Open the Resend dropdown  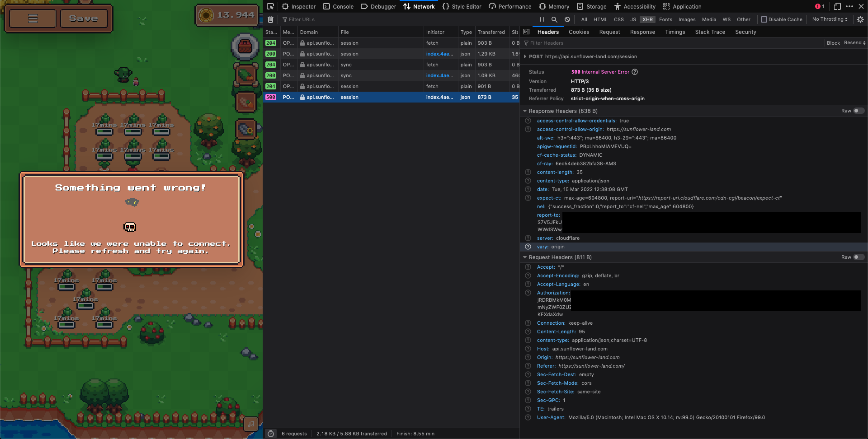pyautogui.click(x=854, y=43)
